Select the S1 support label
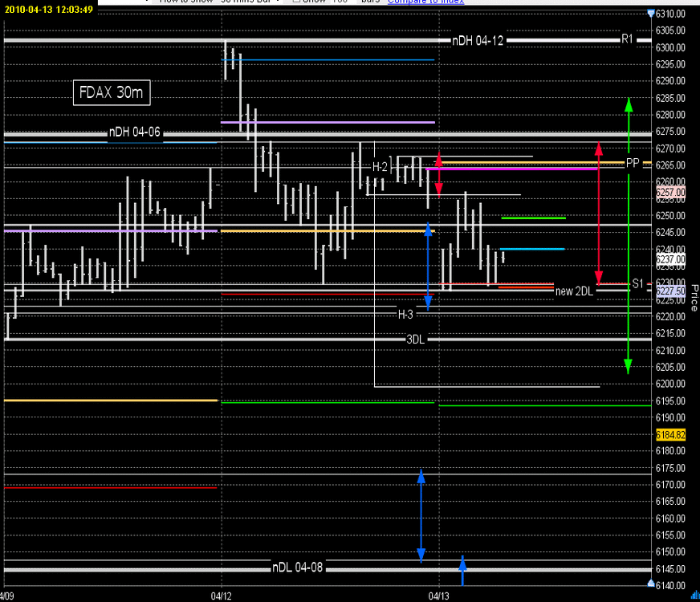The width and height of the screenshot is (700, 602). pos(637,283)
